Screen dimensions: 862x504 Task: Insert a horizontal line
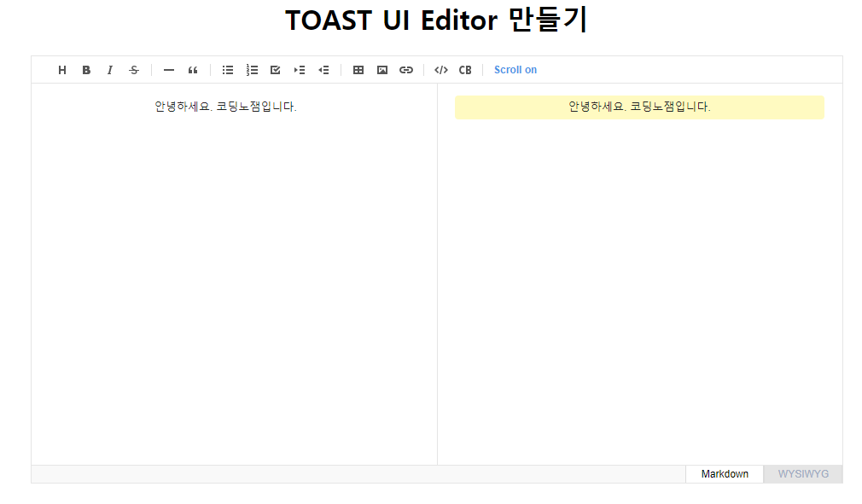click(169, 70)
